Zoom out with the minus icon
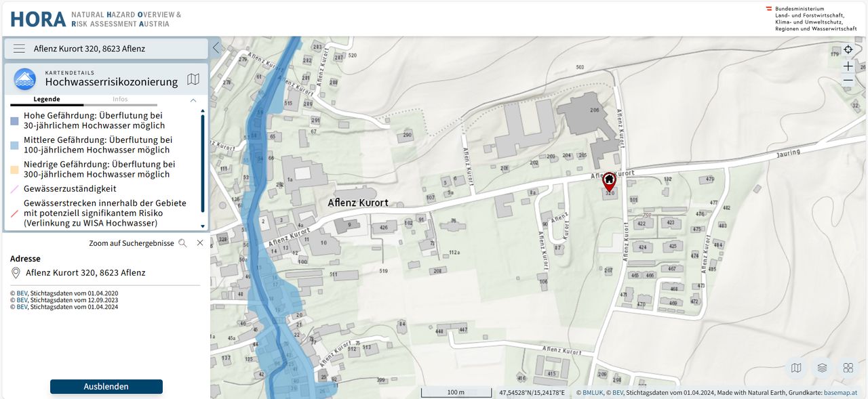 point(848,81)
